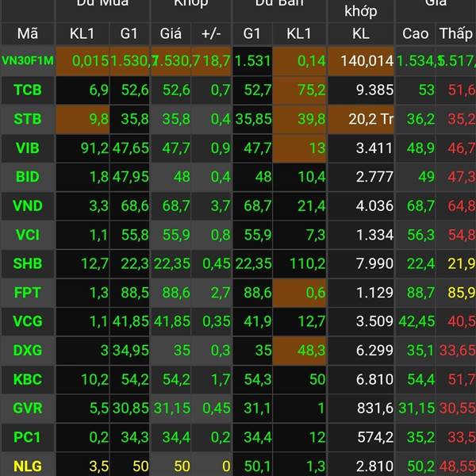
Task: Click VND change value 3,7
Action: click(221, 205)
